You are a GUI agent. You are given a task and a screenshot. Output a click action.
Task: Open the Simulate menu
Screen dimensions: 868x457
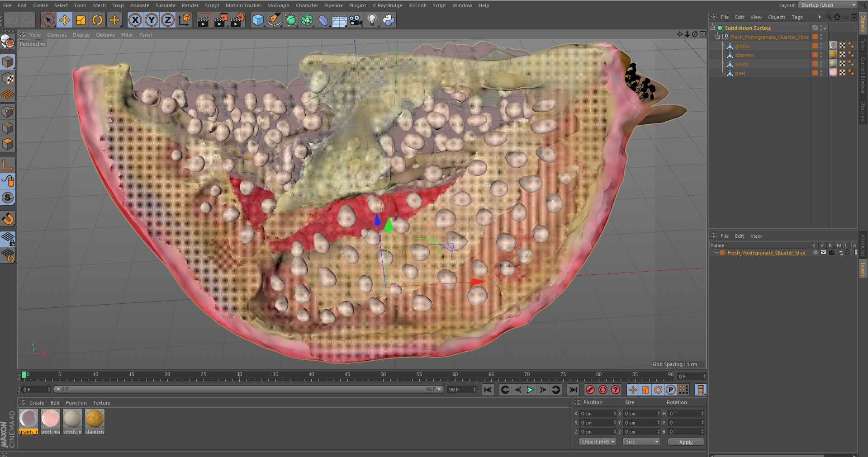(165, 5)
